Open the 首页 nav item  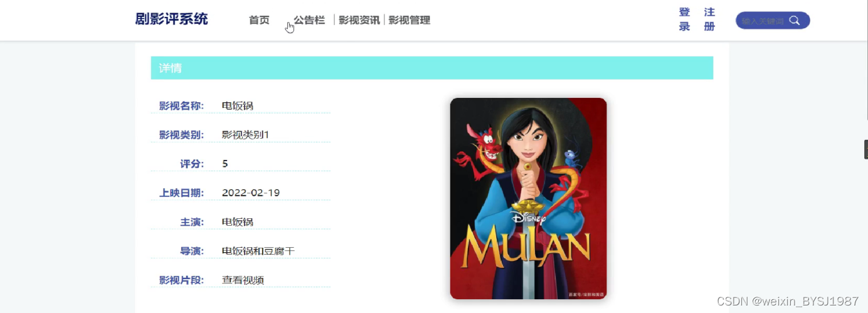[259, 20]
